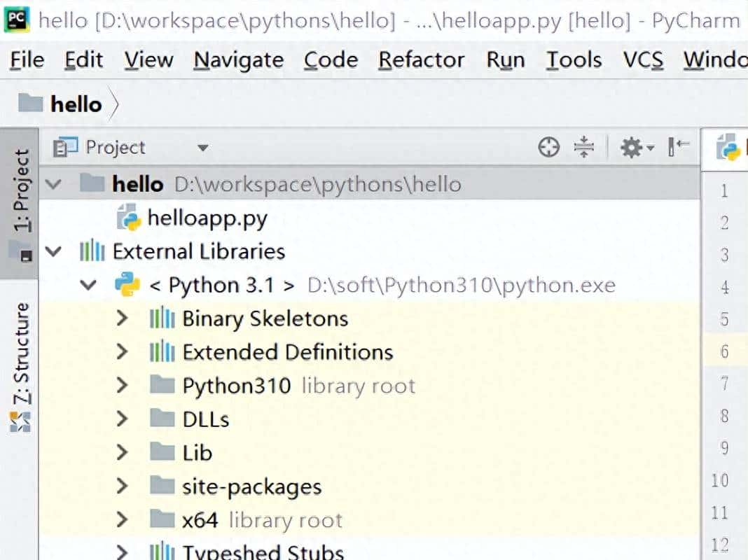Expand the Binary Skeletons node

click(123, 318)
